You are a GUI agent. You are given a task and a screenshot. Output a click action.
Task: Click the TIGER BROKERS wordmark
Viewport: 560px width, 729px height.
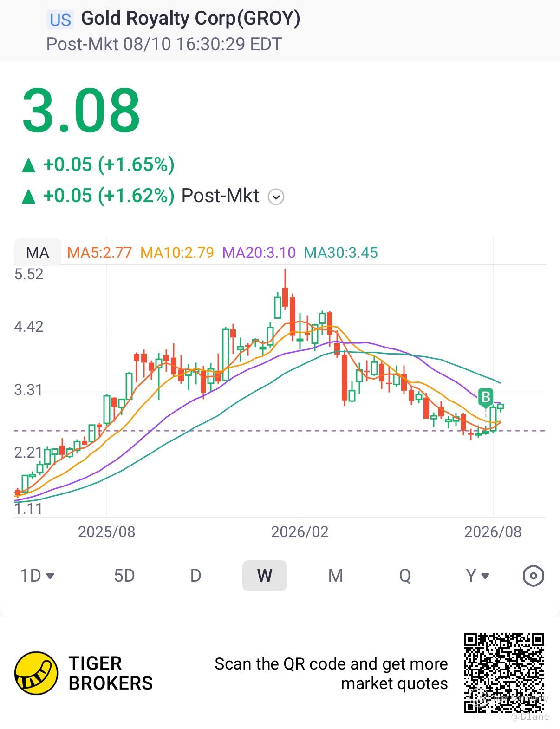point(111,673)
